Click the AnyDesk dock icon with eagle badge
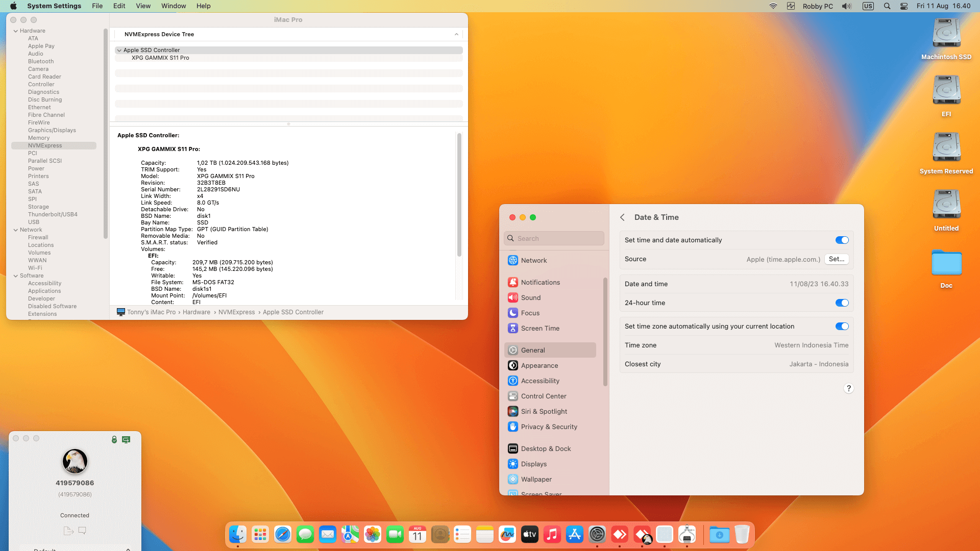The image size is (980, 551). [642, 534]
